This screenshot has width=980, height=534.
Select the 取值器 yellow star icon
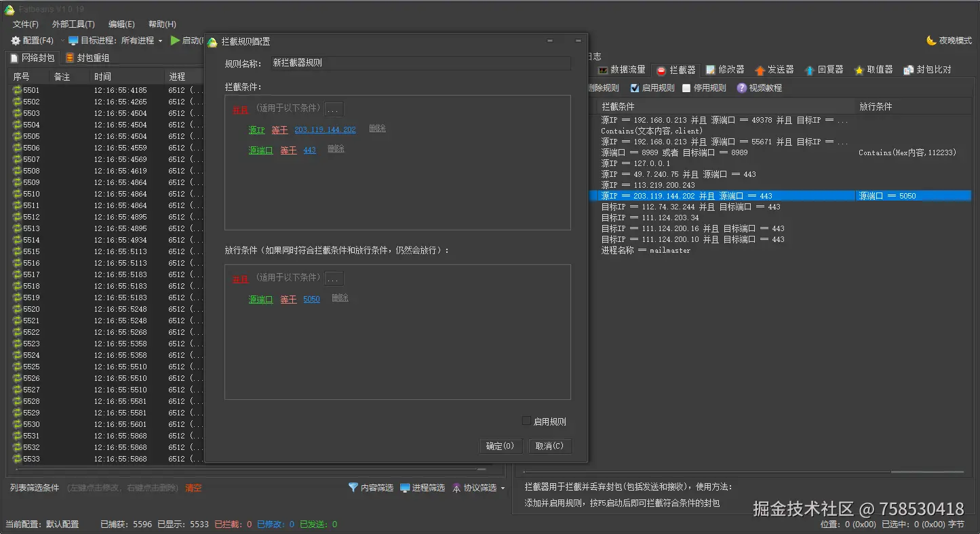pos(860,69)
